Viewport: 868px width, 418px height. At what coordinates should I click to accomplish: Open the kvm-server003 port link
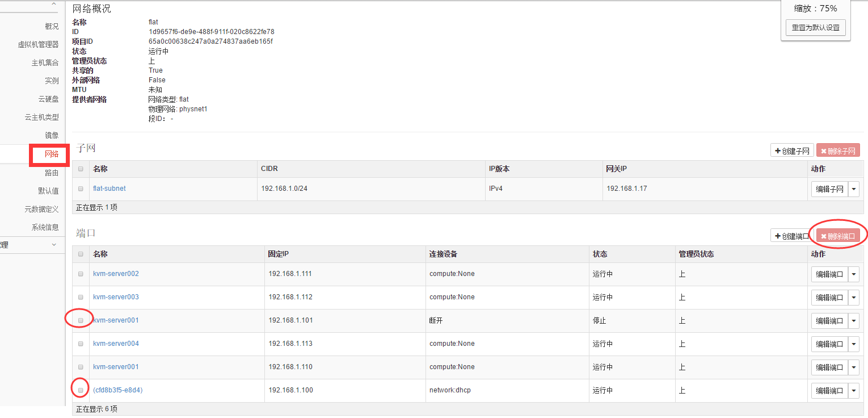tap(116, 297)
